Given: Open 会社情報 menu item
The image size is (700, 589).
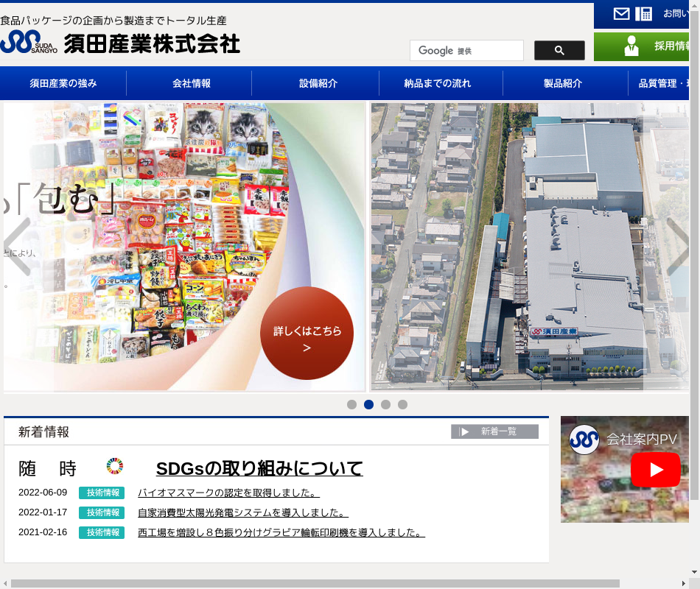Looking at the screenshot, I should [191, 83].
